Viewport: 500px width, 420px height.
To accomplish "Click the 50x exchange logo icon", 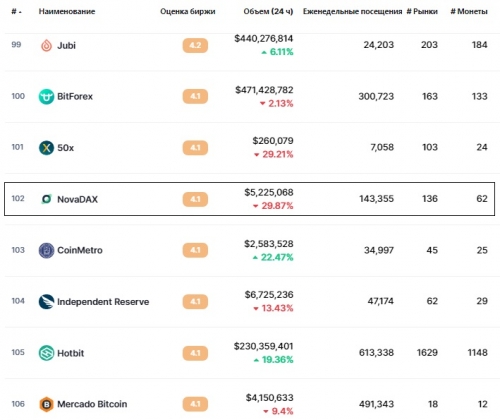I will [x=46, y=148].
